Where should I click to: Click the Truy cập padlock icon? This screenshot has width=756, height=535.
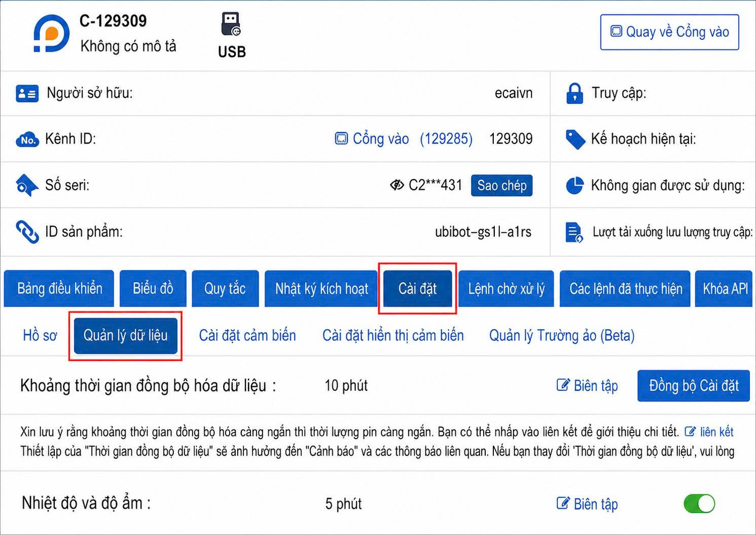tap(574, 93)
